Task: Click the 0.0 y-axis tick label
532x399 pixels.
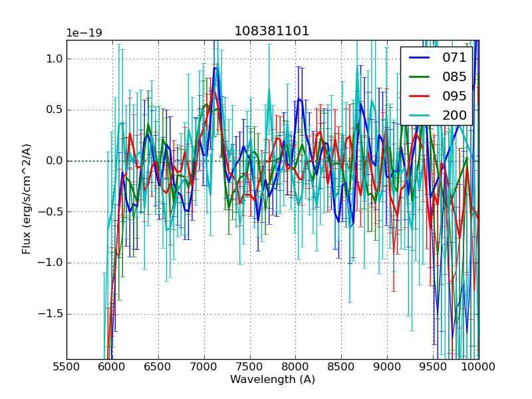Action: (x=55, y=161)
